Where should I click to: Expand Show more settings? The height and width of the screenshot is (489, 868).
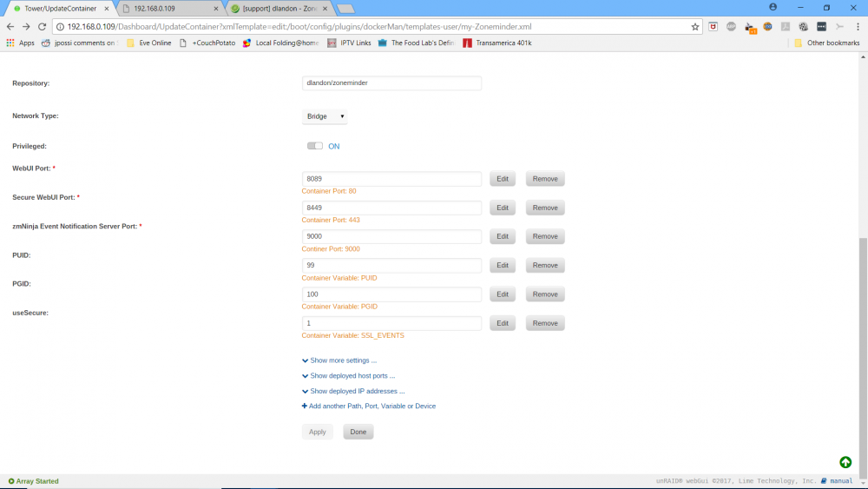339,360
